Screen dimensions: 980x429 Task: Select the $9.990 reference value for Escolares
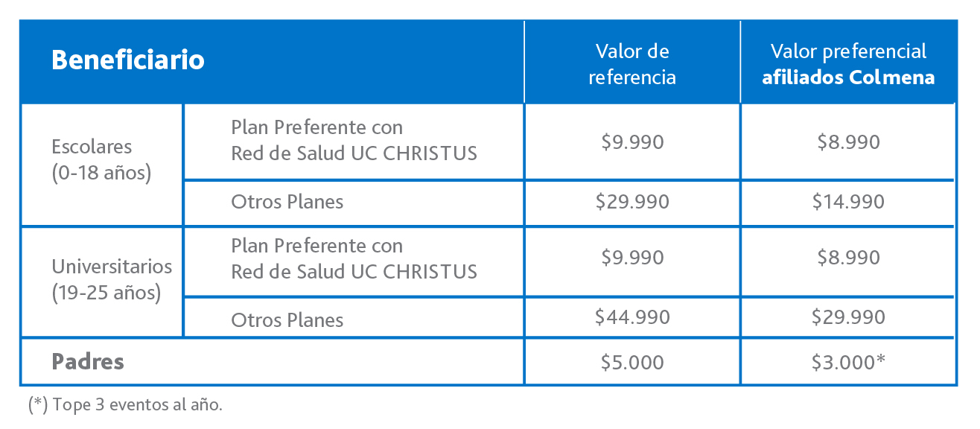point(632,142)
